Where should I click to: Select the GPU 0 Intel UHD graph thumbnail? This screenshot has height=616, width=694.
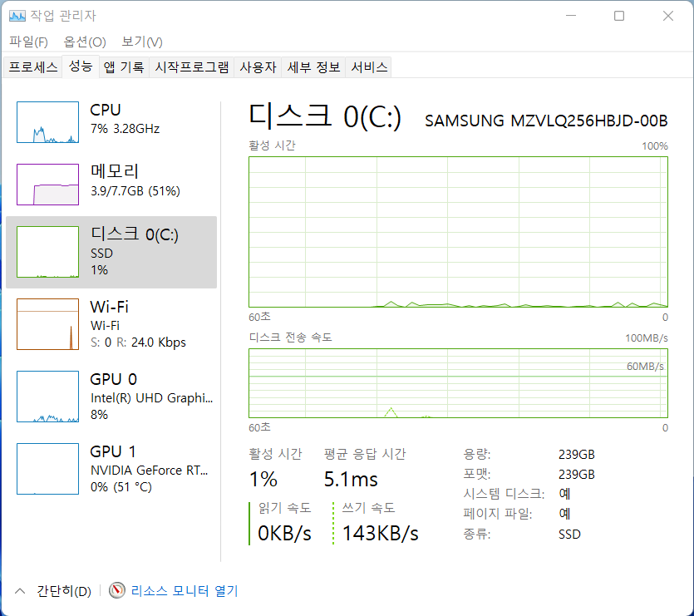click(47, 397)
